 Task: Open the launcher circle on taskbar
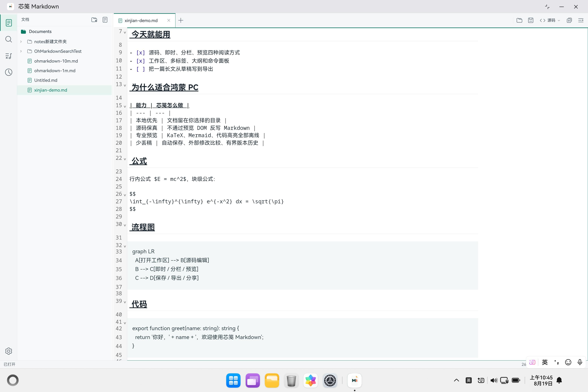(x=13, y=380)
